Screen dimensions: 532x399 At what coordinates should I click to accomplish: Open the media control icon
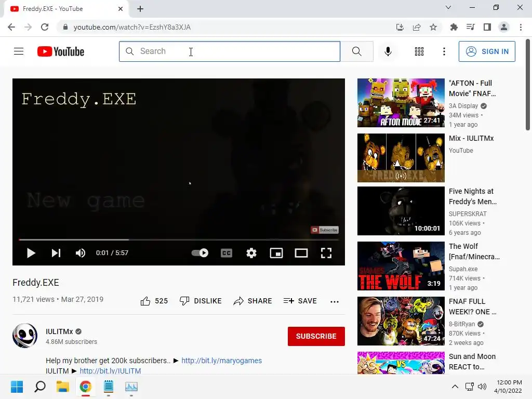(x=470, y=27)
